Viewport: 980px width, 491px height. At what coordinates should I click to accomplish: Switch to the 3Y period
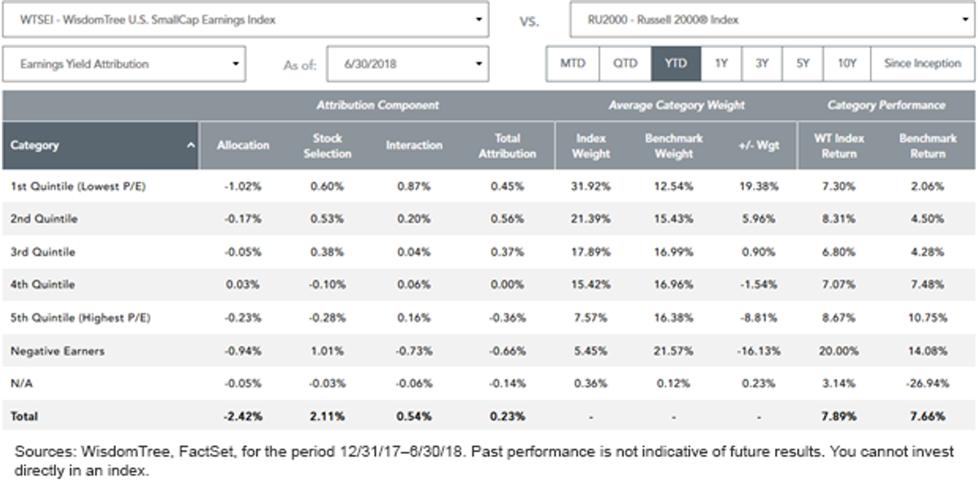762,64
